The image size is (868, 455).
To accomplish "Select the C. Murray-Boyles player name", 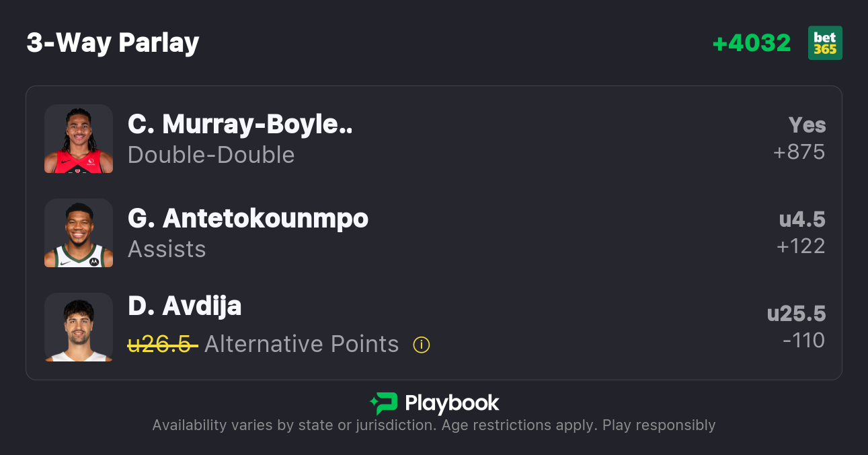I will tap(240, 124).
